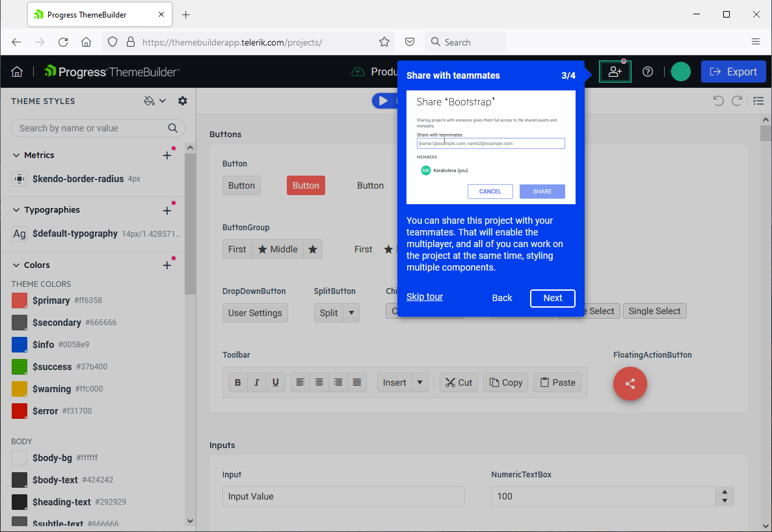Image resolution: width=772 pixels, height=532 pixels.
Task: Click the Skip tour link
Action: 424,297
